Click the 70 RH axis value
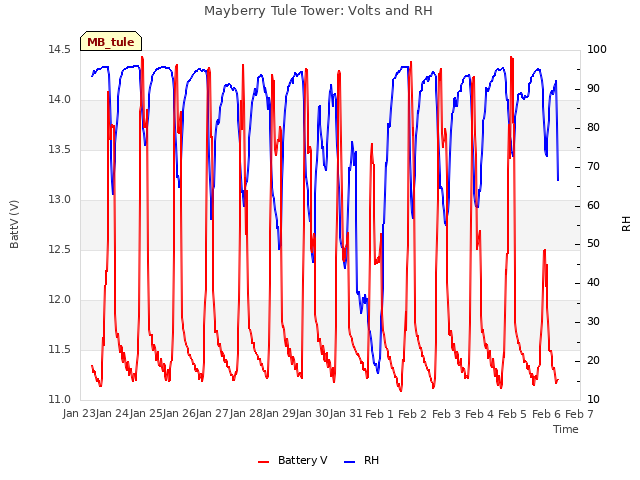 pos(593,167)
